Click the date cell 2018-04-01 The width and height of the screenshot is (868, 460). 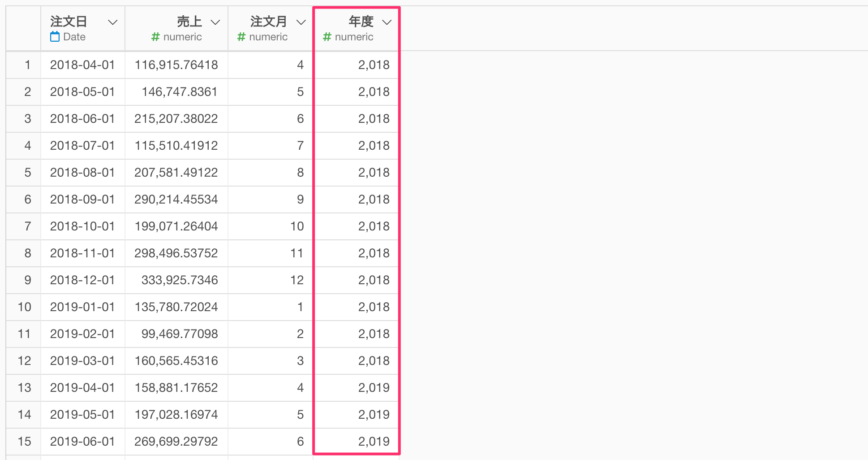82,65
